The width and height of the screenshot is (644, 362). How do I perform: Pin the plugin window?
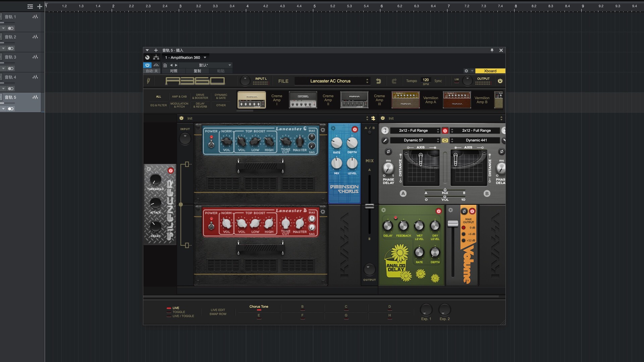(x=492, y=50)
